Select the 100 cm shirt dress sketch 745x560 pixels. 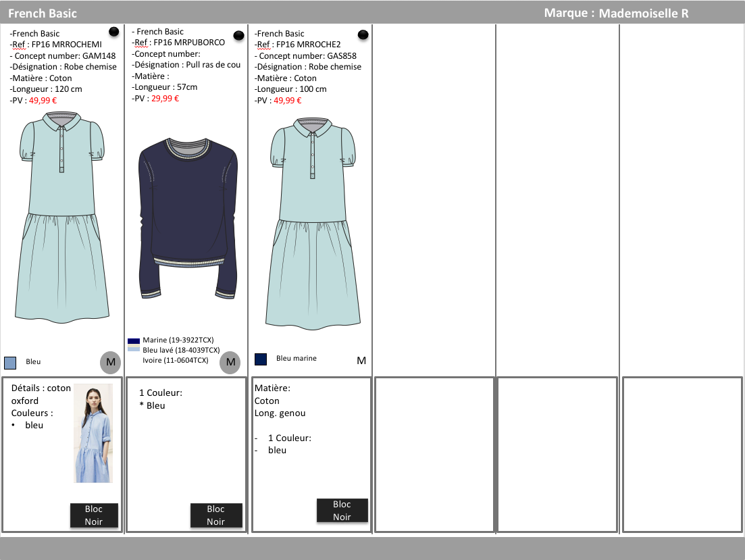coord(313,224)
